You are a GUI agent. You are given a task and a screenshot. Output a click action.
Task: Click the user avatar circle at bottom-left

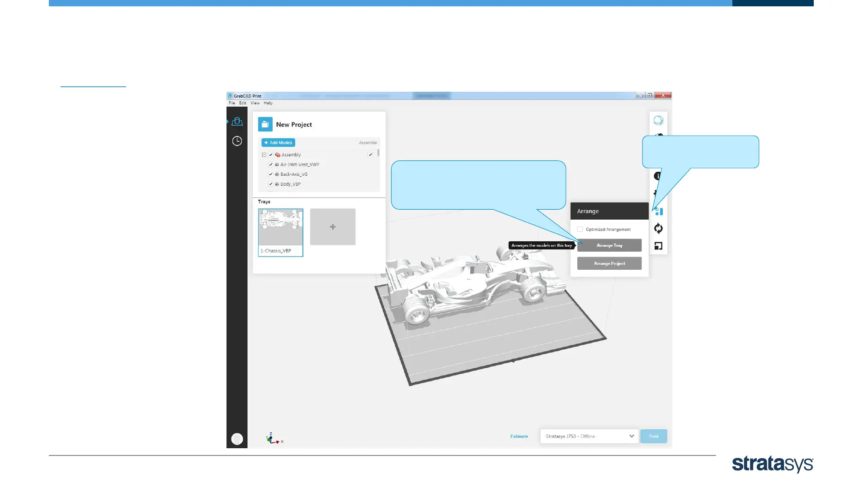tap(237, 439)
